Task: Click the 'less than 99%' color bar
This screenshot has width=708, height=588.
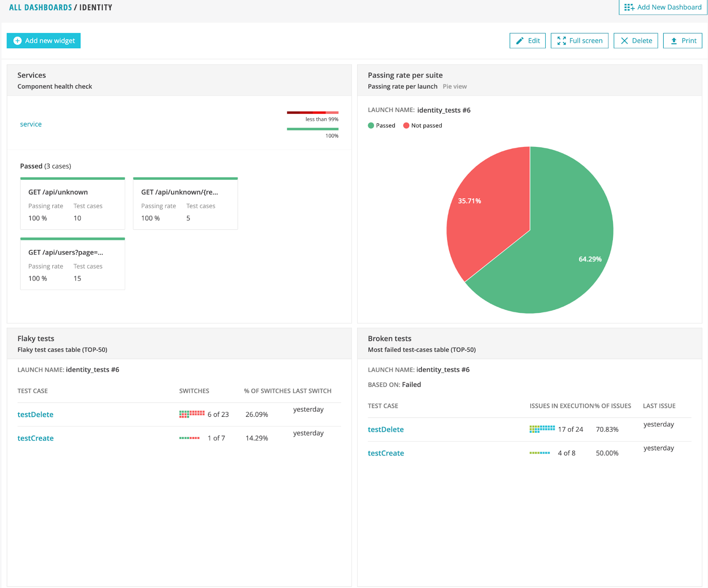Action: (313, 113)
